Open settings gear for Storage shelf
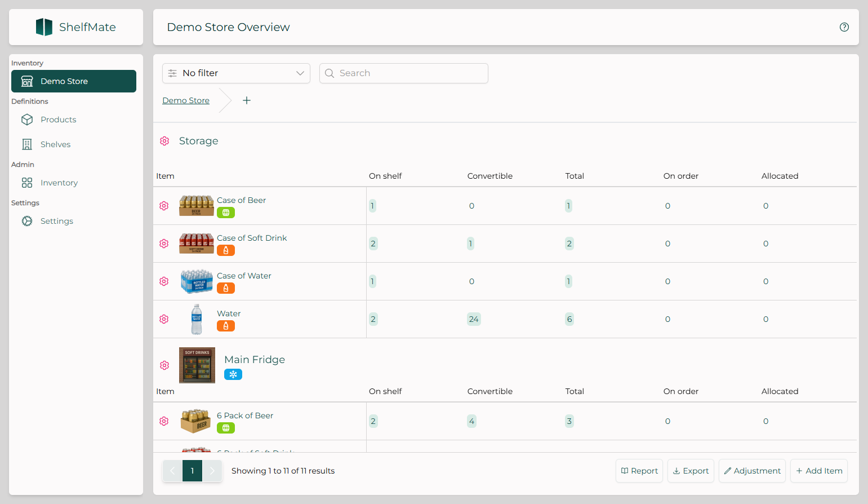This screenshot has width=868, height=504. click(x=164, y=141)
